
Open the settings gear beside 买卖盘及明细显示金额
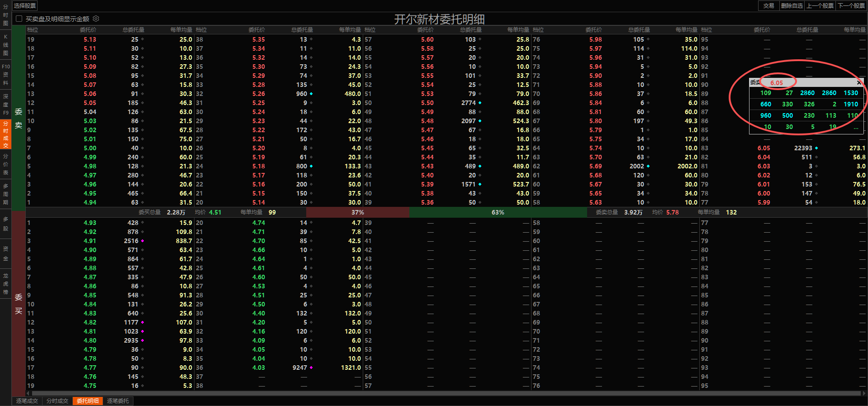point(96,19)
